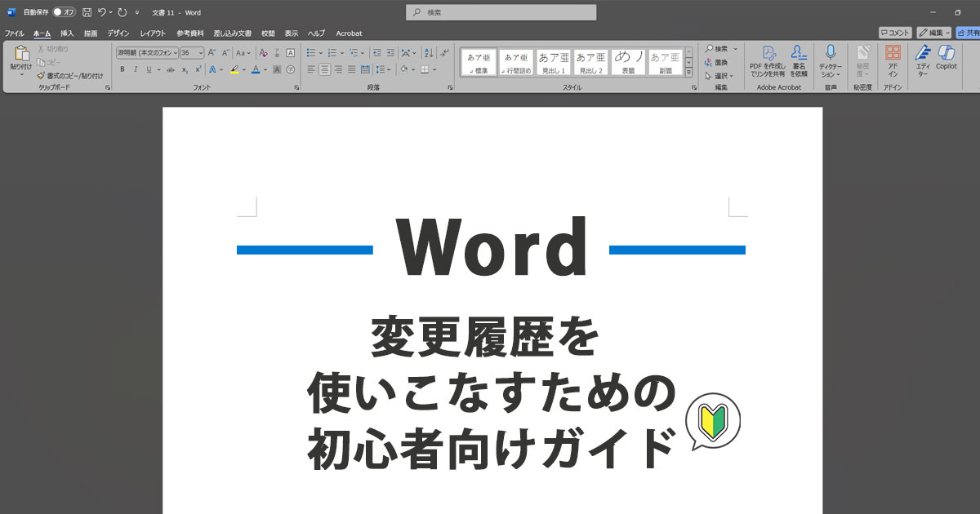This screenshot has height=514, width=980.
Task: Click the アドイン (Add-ins) icon
Action: coord(893,57)
